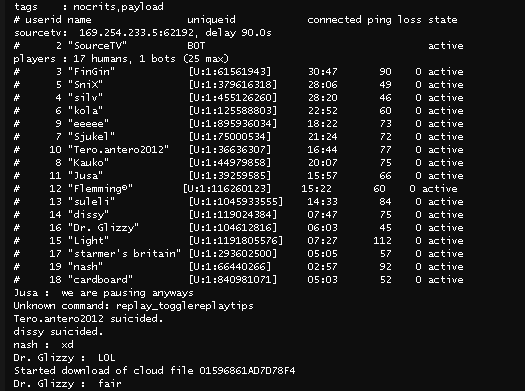Click the "ping" column header
Image resolution: width=525 pixels, height=391 pixels.
(379, 20)
